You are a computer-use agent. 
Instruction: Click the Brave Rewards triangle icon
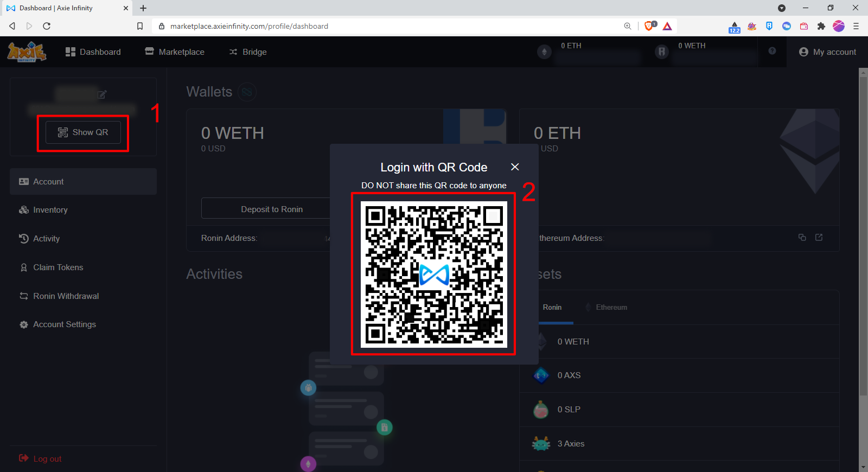pyautogui.click(x=667, y=26)
